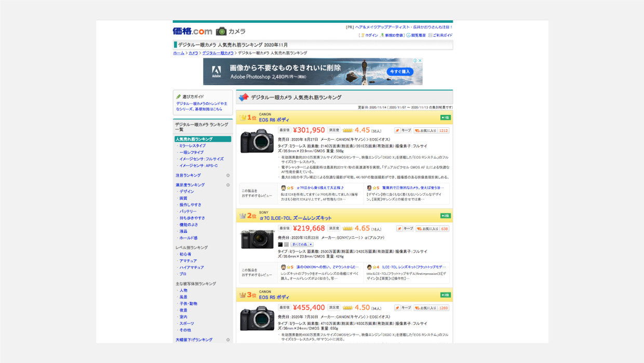This screenshot has height=363, width=644.
Task: Select ハイアマチュア level ranking
Action: click(192, 267)
